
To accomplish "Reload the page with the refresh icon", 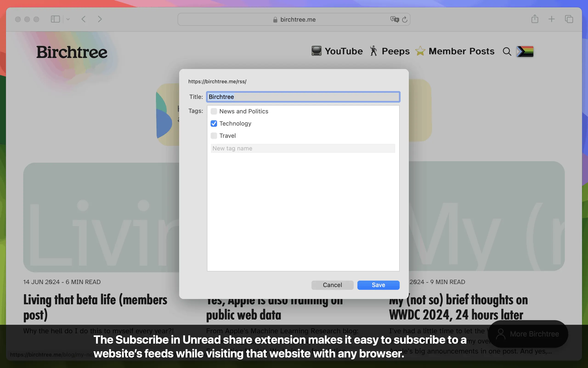I will coord(404,19).
